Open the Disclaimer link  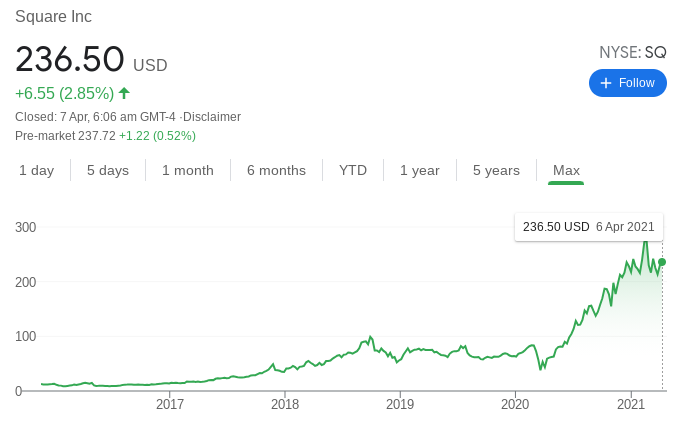212,117
